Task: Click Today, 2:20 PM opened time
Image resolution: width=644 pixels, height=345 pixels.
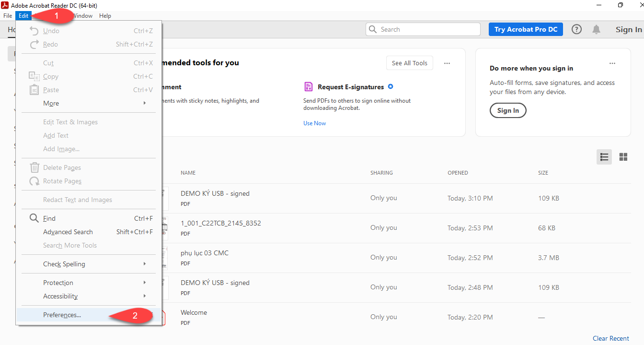Action: (470, 317)
